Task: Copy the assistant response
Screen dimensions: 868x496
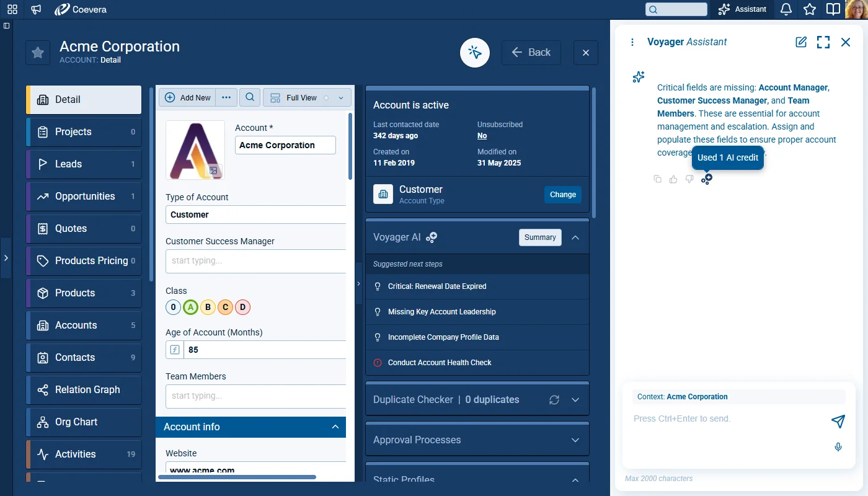Action: [x=658, y=179]
